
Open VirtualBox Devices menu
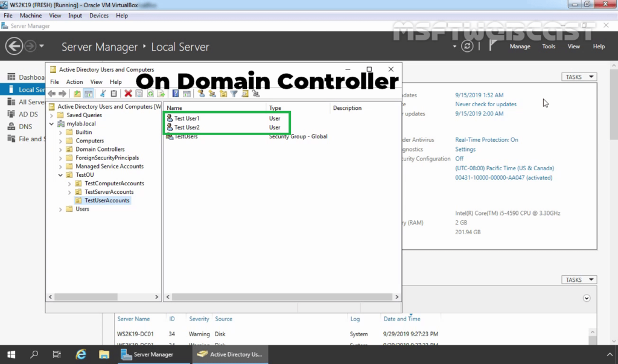[98, 16]
